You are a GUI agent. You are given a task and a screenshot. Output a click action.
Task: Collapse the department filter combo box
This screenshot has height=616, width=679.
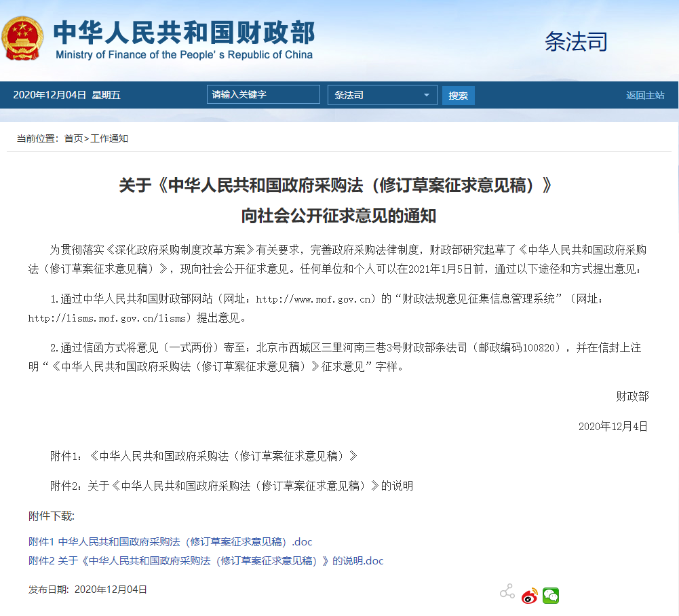pyautogui.click(x=382, y=94)
